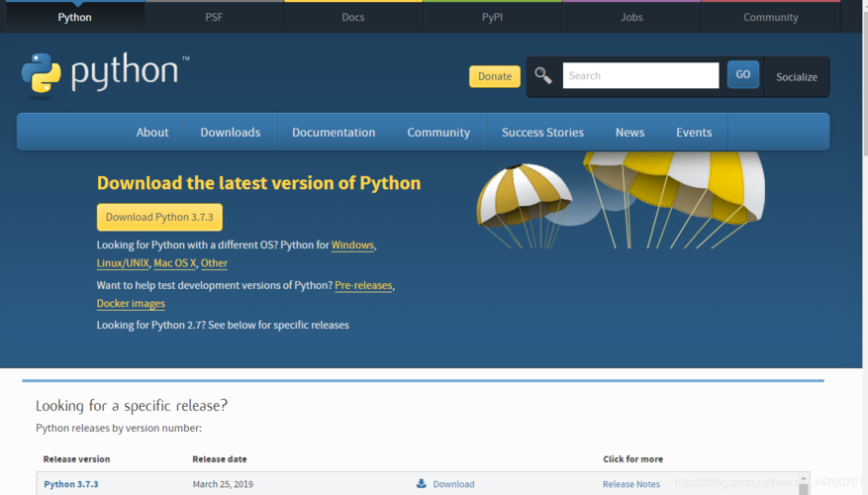Follow the Other OS link
The width and height of the screenshot is (868, 495).
214,263
